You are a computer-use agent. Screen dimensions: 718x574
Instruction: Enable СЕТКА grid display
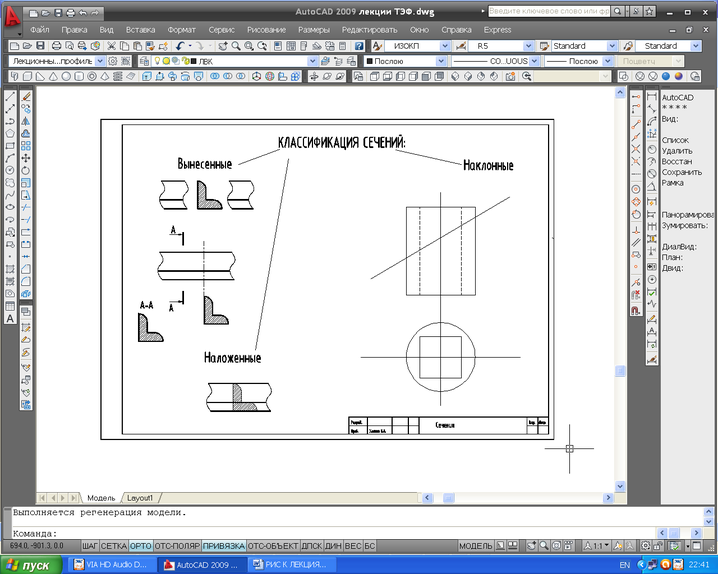[x=114, y=547]
